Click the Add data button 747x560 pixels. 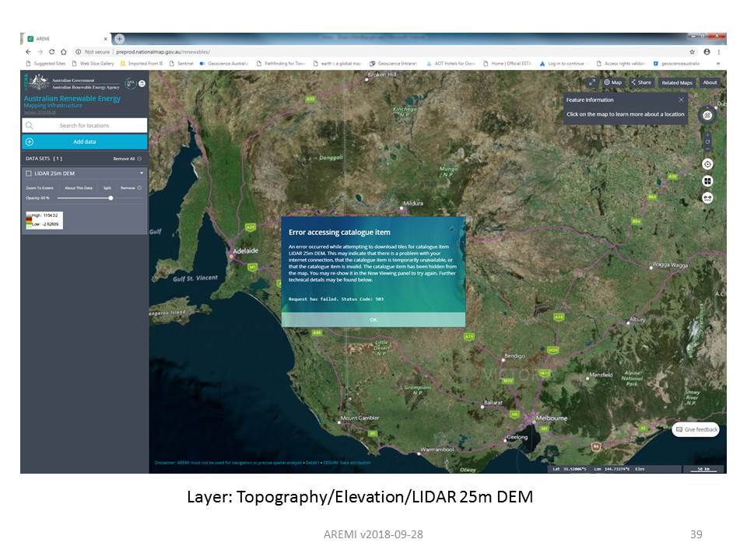(x=84, y=142)
